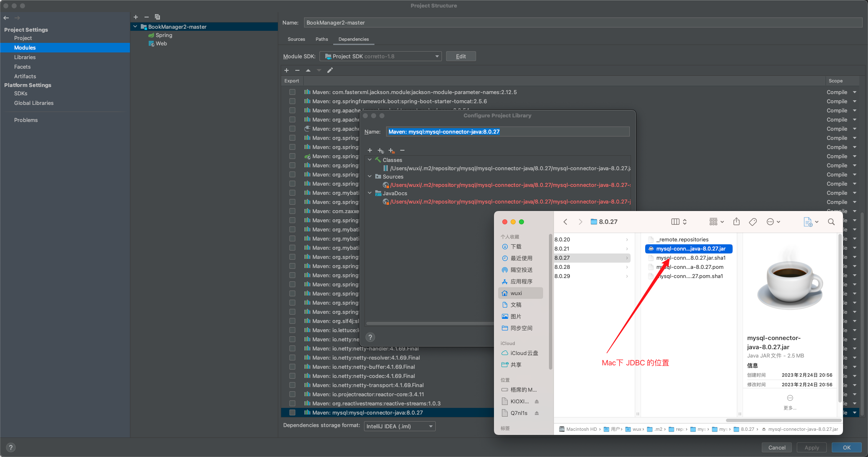The width and height of the screenshot is (868, 457).
Task: Click the Sources tab in Module settings
Action: coord(297,39)
